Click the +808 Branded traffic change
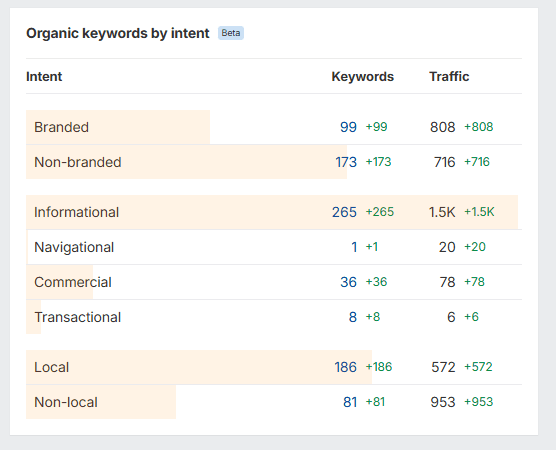 coord(479,127)
